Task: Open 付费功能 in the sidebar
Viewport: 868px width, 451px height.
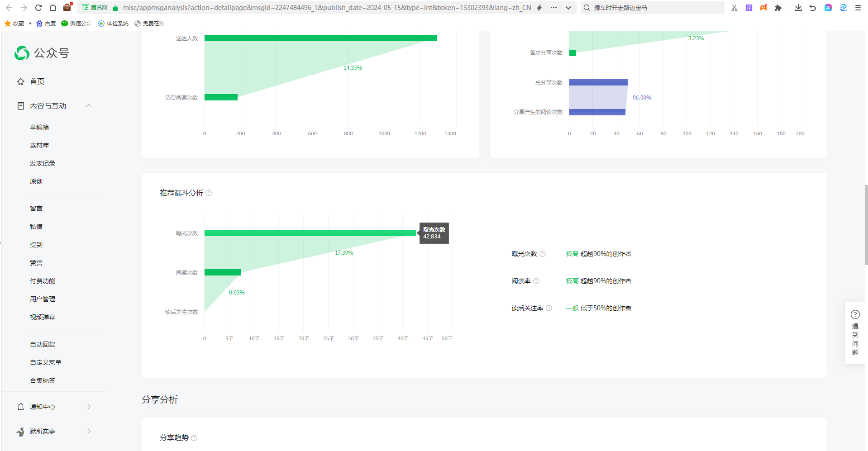Action: [43, 281]
